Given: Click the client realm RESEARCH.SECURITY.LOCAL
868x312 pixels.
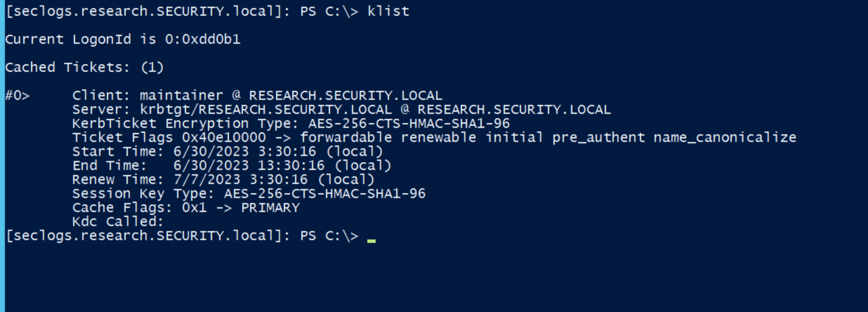Looking at the screenshot, I should (345, 96).
